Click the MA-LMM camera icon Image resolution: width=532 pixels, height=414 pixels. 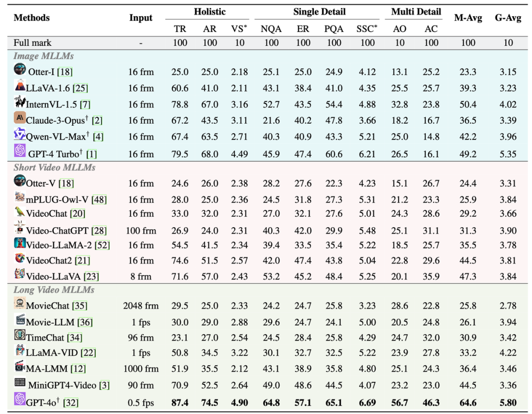pyautogui.click(x=20, y=366)
